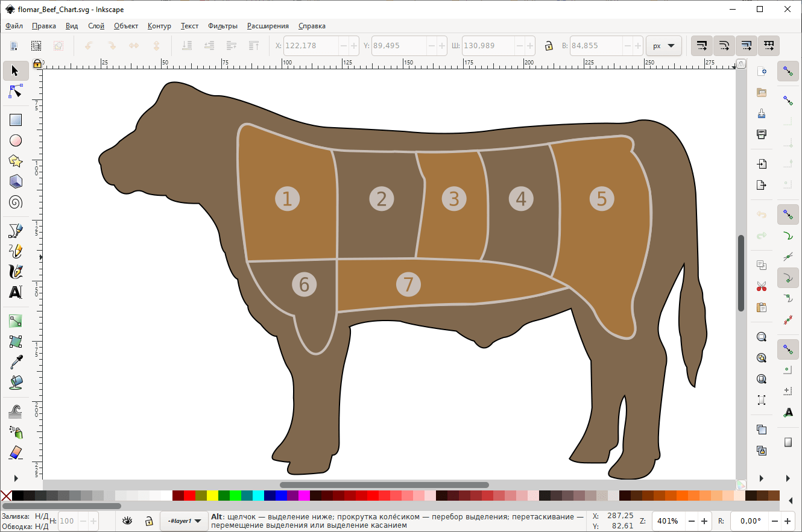Click the Cut scissors icon
802x532 pixels.
761,286
